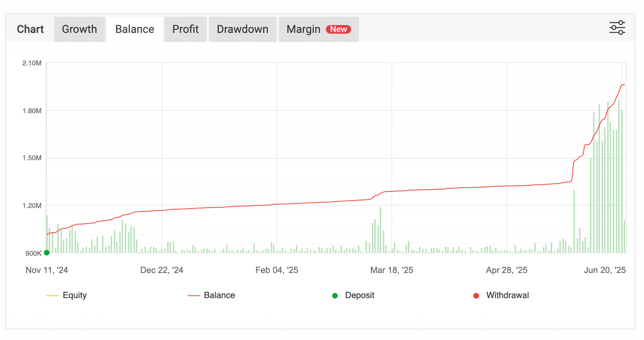Open the Profit tab

185,29
